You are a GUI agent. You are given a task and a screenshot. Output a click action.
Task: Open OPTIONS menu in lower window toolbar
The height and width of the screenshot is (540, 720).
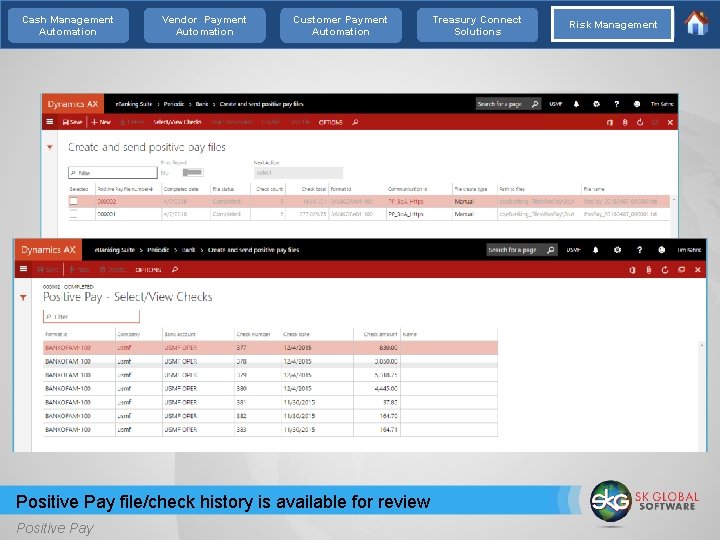(148, 270)
